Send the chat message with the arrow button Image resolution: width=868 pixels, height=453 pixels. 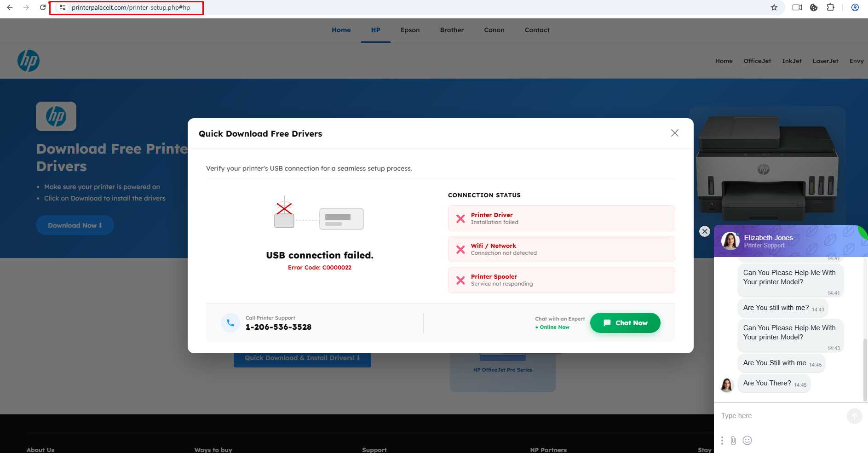pos(854,416)
